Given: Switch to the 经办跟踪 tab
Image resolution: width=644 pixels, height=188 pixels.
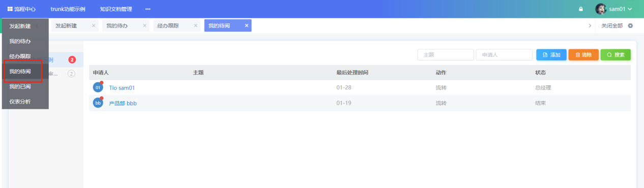Looking at the screenshot, I should 168,25.
